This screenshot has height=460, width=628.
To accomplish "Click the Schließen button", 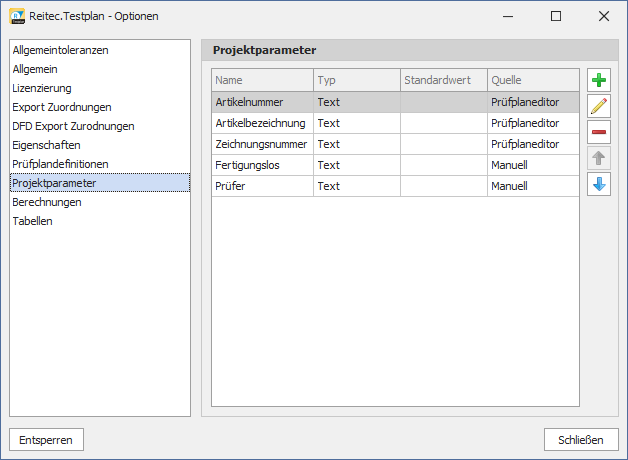I will coord(580,440).
